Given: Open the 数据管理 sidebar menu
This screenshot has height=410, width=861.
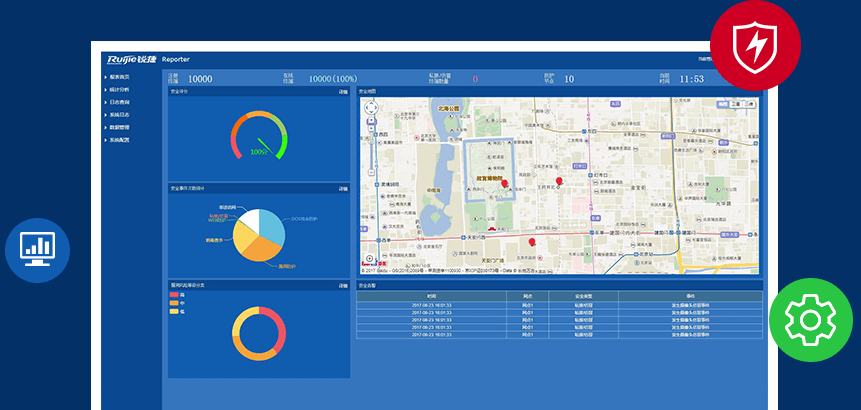Looking at the screenshot, I should 117,127.
